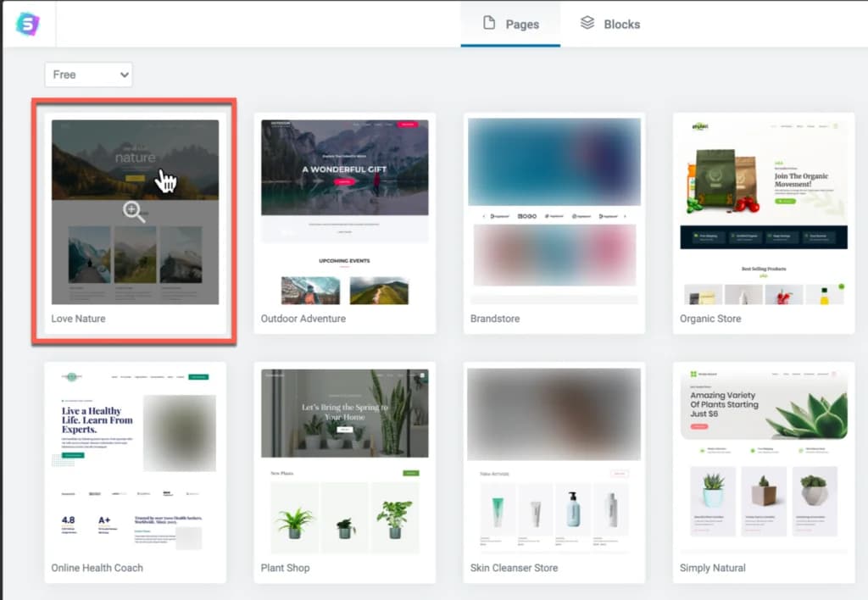The image size is (868, 600).
Task: Switch to the Blocks tab
Action: [x=610, y=24]
